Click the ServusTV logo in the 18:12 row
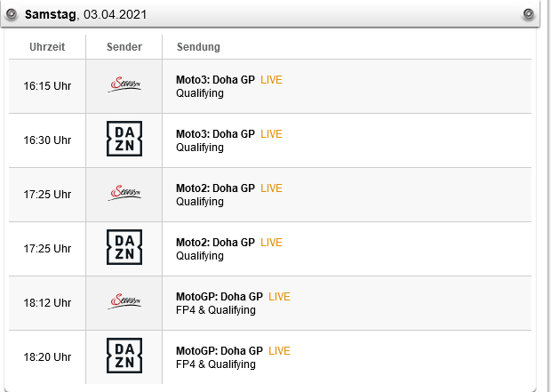The width and height of the screenshot is (551, 392). pos(124,301)
